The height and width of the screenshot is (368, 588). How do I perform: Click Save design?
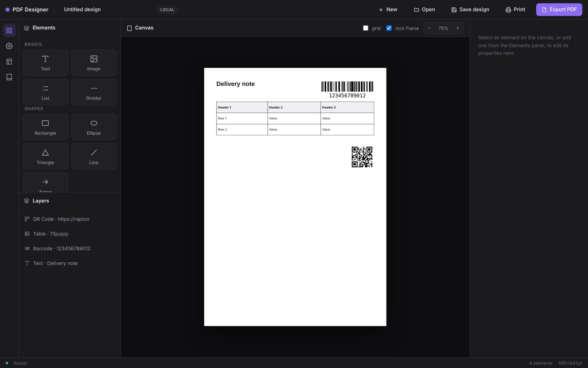[x=470, y=9]
